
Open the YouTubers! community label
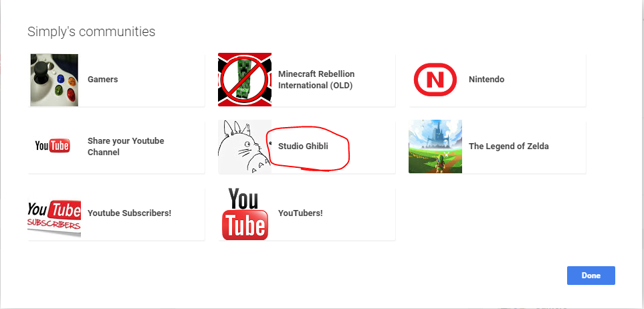(x=300, y=213)
